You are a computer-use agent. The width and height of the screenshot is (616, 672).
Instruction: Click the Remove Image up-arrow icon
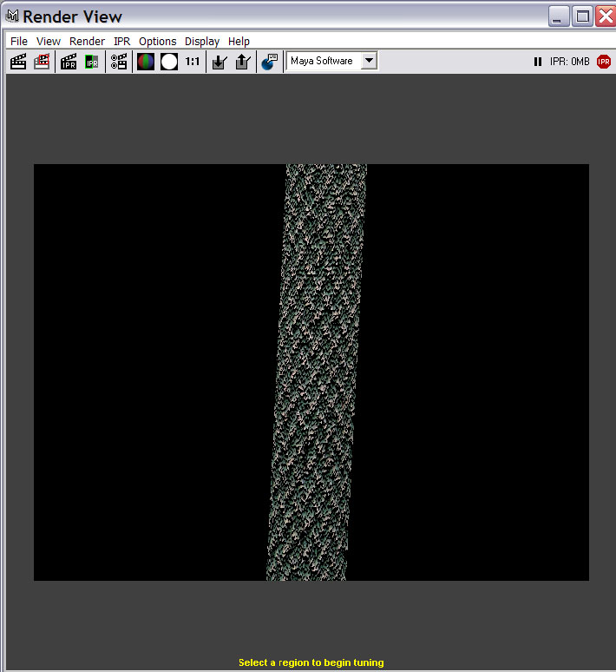(243, 62)
